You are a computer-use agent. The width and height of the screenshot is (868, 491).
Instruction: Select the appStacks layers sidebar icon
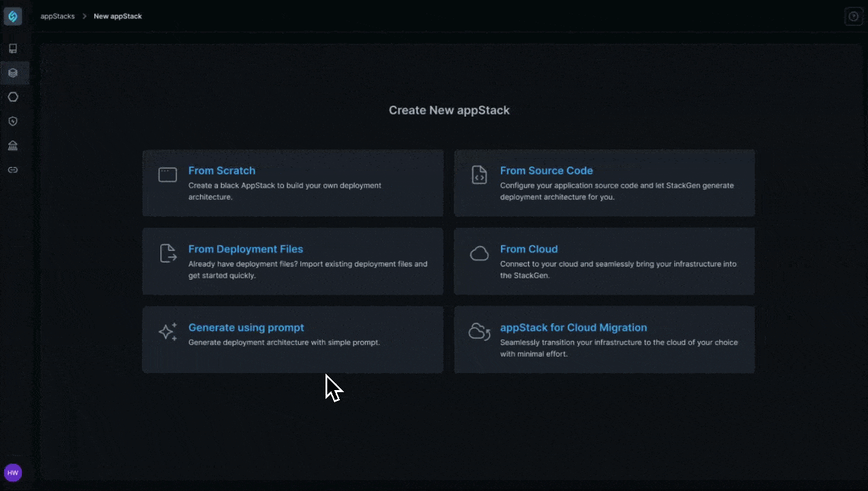click(13, 73)
